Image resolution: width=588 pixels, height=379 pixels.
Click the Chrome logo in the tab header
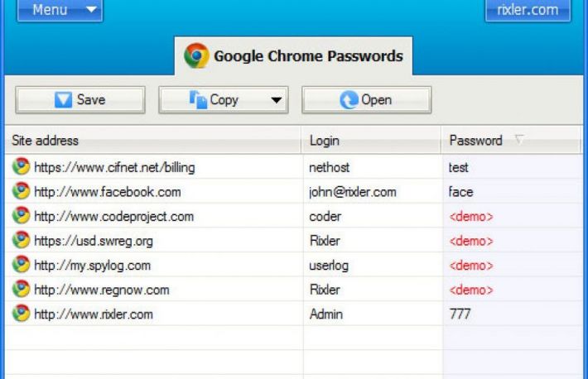[196, 56]
